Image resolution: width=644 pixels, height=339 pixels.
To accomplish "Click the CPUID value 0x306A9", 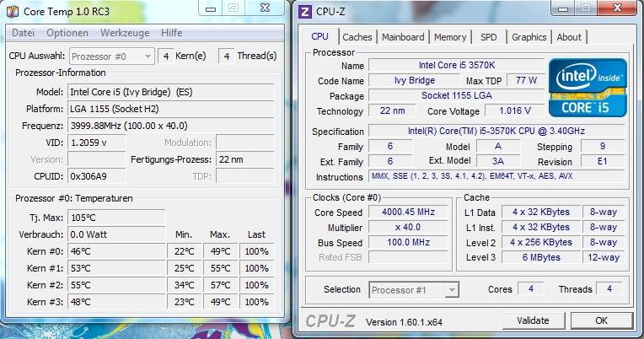I will [97, 176].
